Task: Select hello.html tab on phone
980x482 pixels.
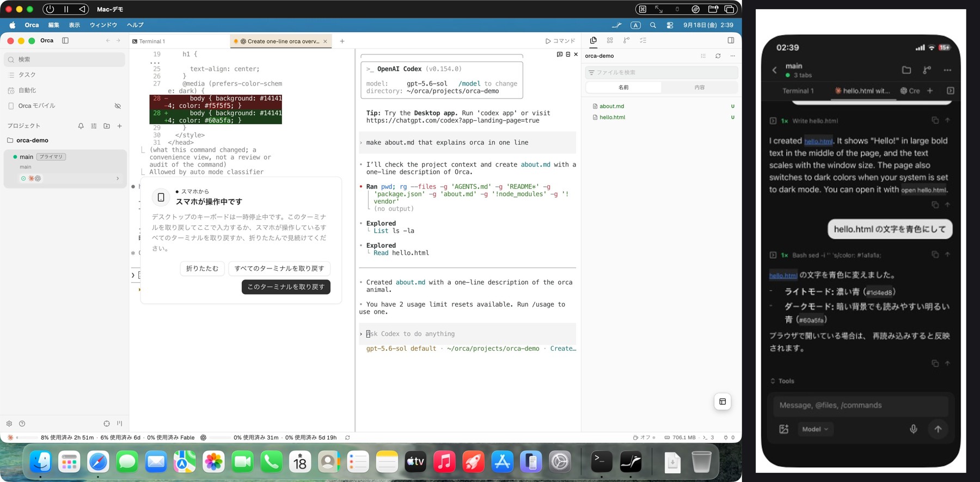Action: click(x=862, y=91)
